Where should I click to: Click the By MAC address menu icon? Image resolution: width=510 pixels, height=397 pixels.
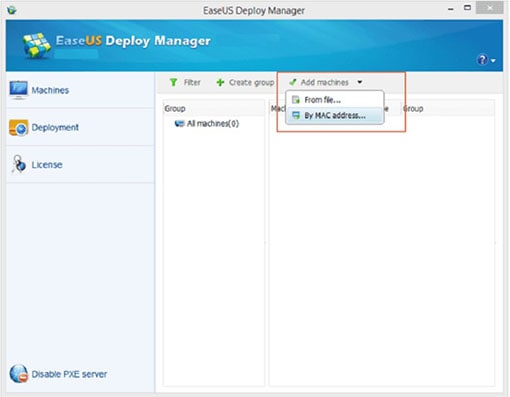(x=295, y=115)
